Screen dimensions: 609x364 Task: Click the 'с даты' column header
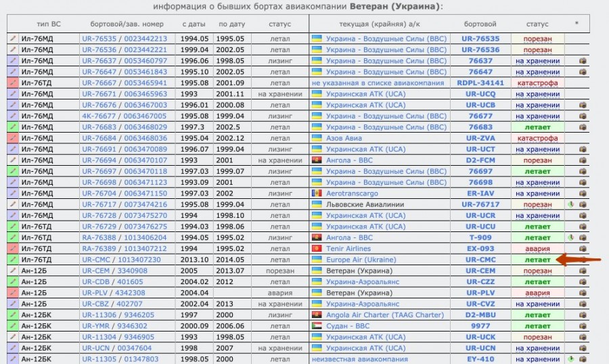pos(194,24)
